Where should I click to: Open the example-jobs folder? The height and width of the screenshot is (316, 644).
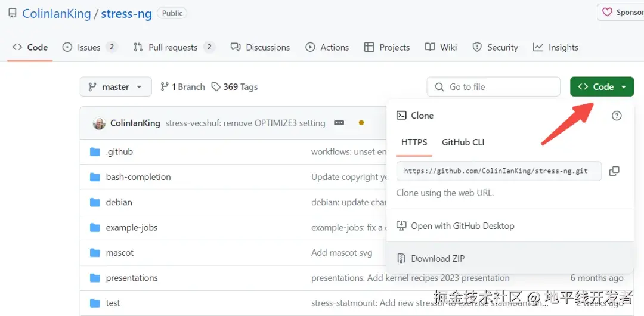point(131,227)
